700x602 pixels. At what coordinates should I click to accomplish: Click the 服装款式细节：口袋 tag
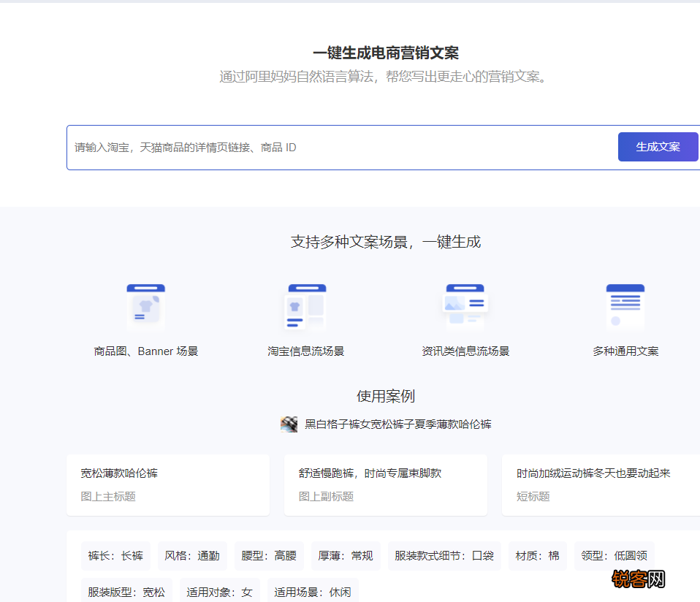tap(445, 556)
